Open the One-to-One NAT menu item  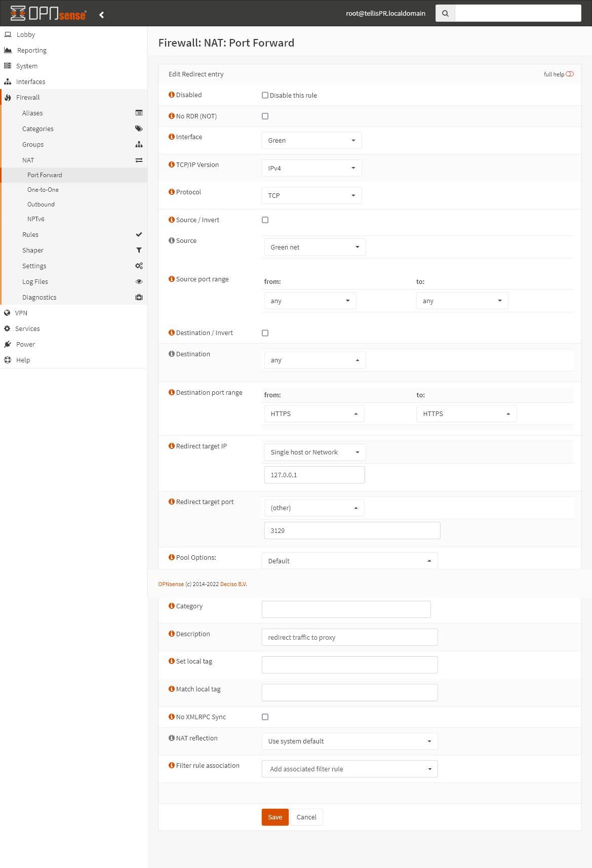(x=43, y=190)
